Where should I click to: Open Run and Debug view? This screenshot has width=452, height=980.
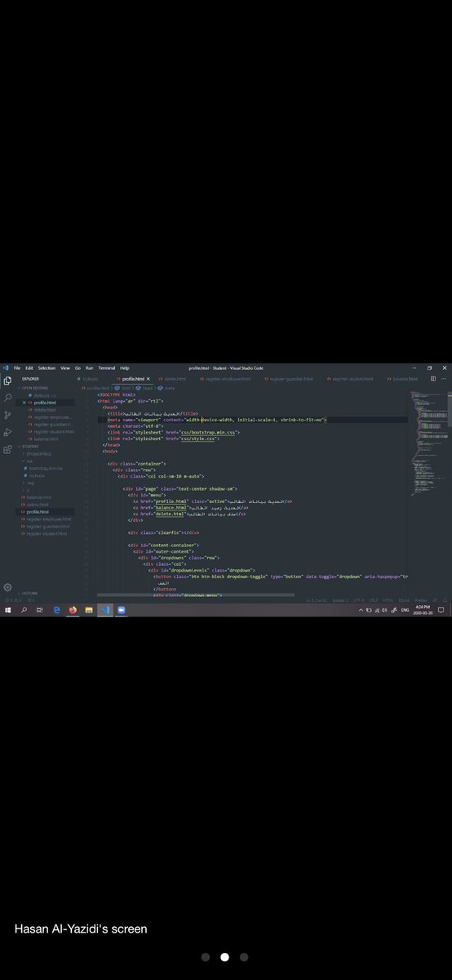(7, 432)
